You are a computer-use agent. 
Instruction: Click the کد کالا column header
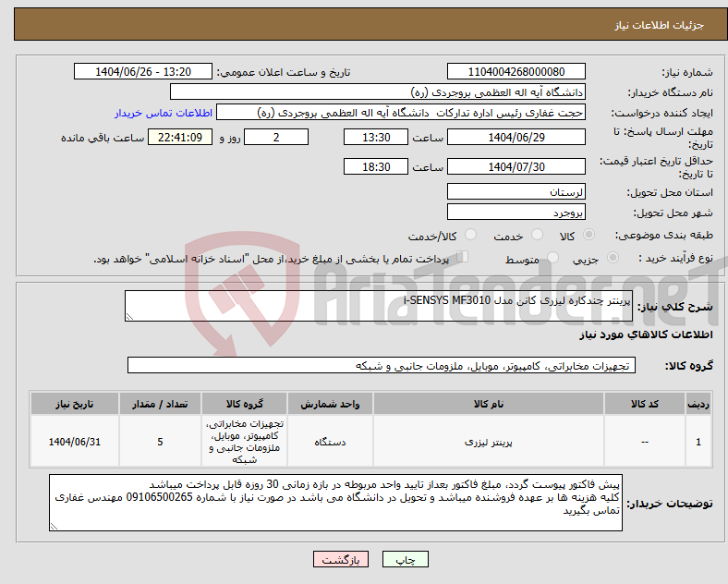click(645, 404)
